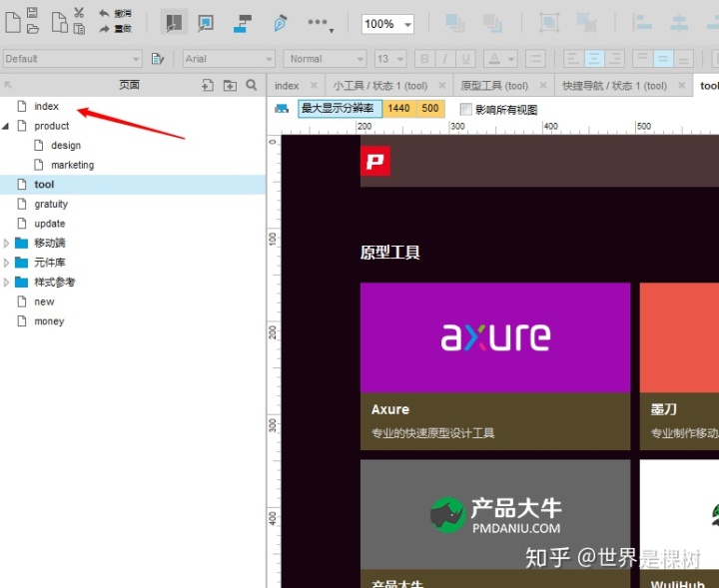Open the font size 13 dropdown
719x588 pixels.
390,59
